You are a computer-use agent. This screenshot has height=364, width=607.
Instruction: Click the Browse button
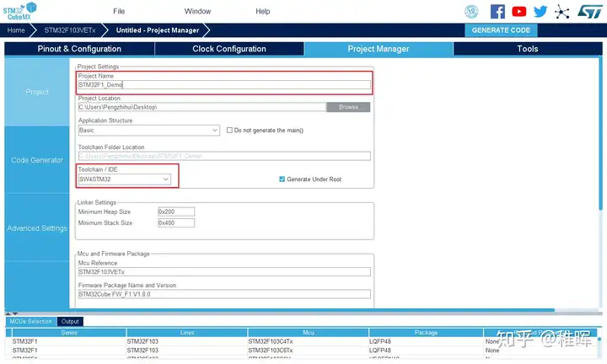pos(348,107)
